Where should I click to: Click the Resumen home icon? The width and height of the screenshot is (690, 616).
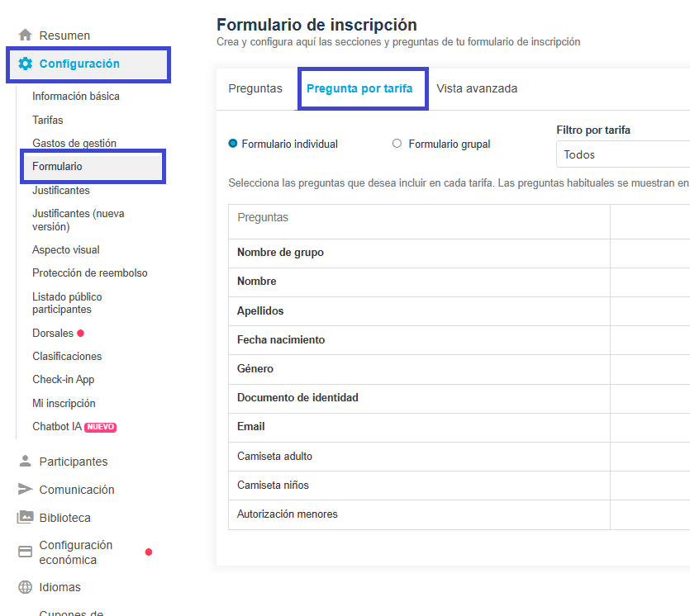[25, 36]
